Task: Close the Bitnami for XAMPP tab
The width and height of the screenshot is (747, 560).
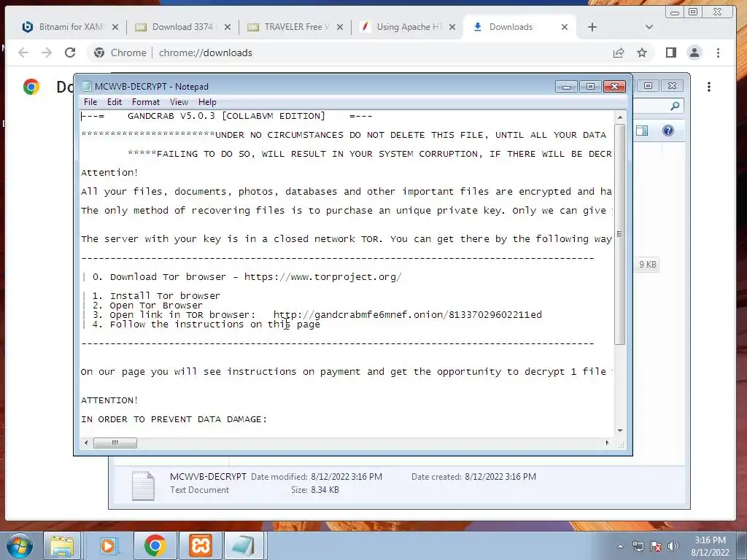Action: coord(115,27)
